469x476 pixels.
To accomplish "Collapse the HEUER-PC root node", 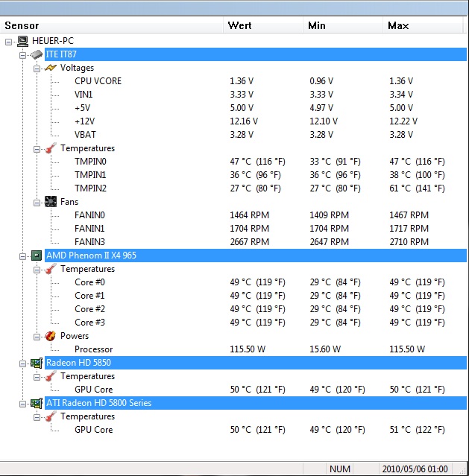I will tap(8, 42).
